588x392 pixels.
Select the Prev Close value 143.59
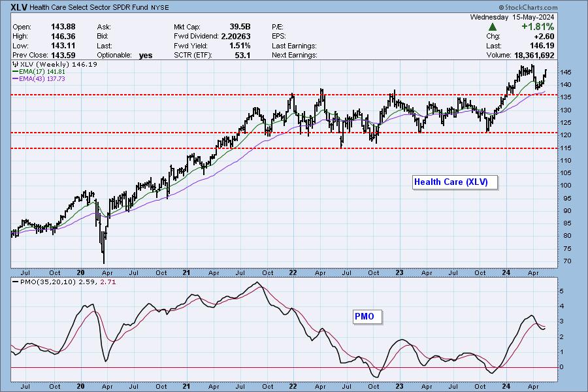coord(63,55)
